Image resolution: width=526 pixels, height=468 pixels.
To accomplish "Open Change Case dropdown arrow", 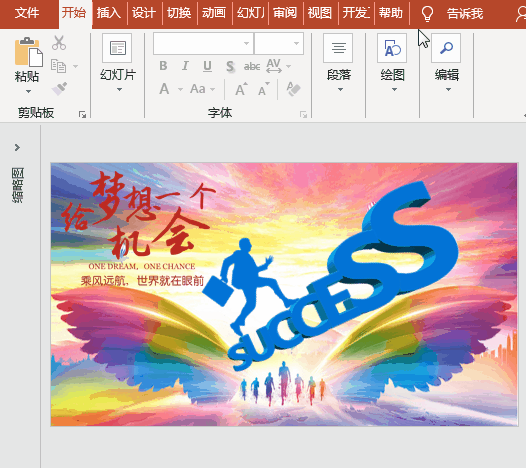I will click(212, 89).
